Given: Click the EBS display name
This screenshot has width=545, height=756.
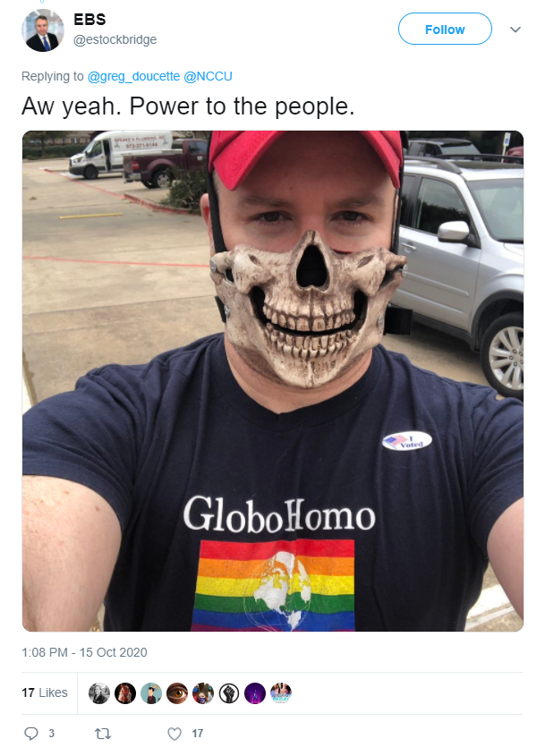Looking at the screenshot, I should (89, 20).
